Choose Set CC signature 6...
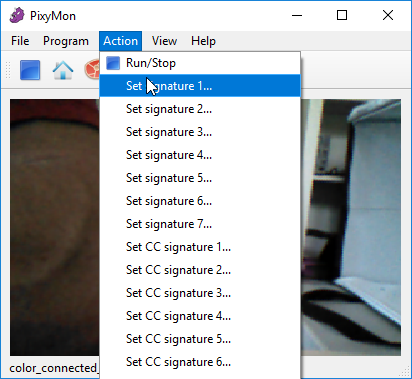The width and height of the screenshot is (412, 379). [200, 362]
